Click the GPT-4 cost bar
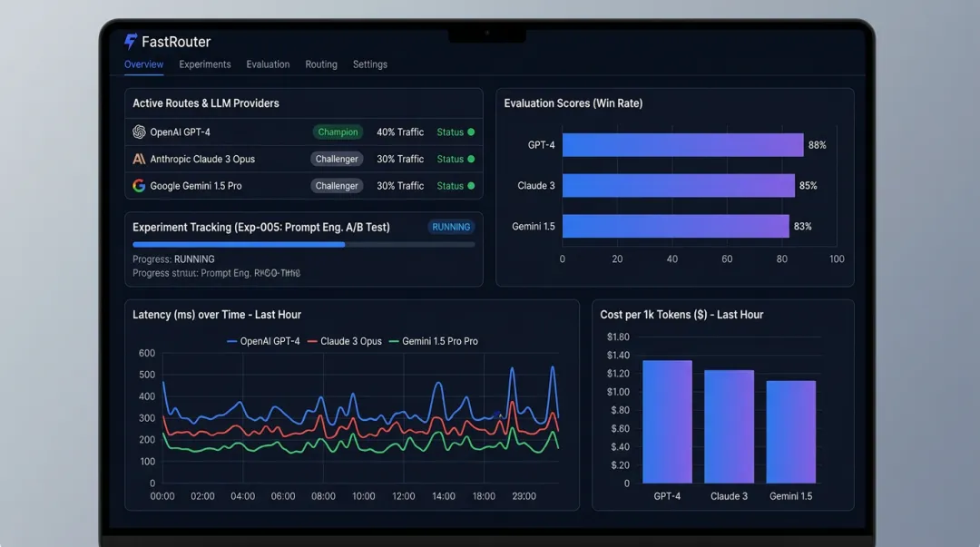Viewport: 980px width, 547px height. (x=667, y=422)
